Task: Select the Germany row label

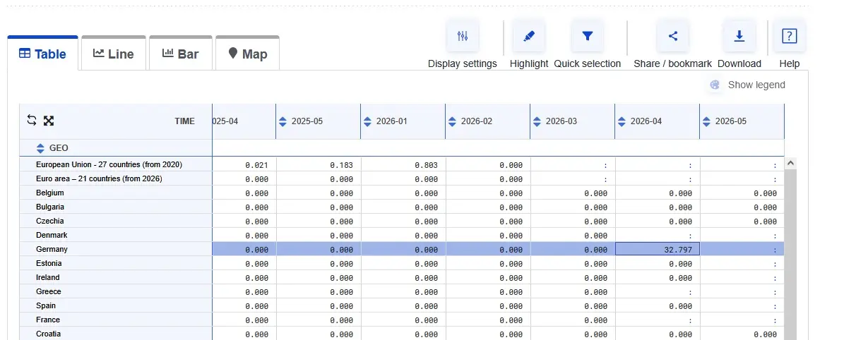Action: pos(52,249)
